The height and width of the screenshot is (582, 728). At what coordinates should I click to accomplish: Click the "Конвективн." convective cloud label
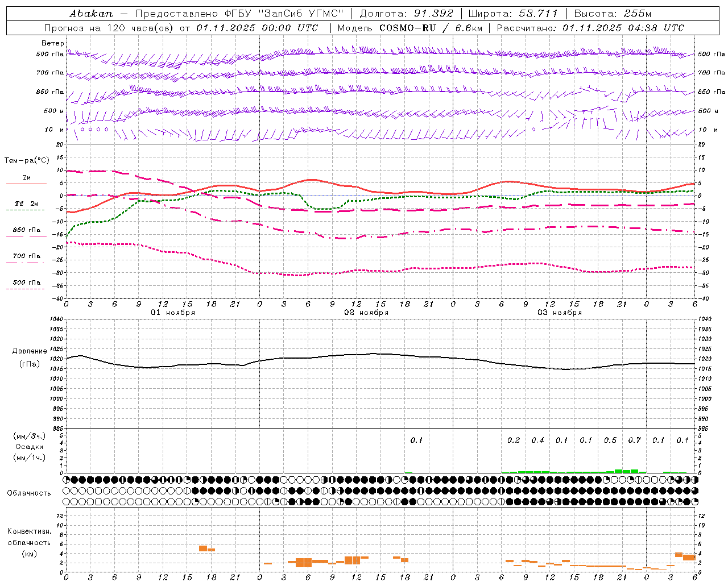pos(30,531)
